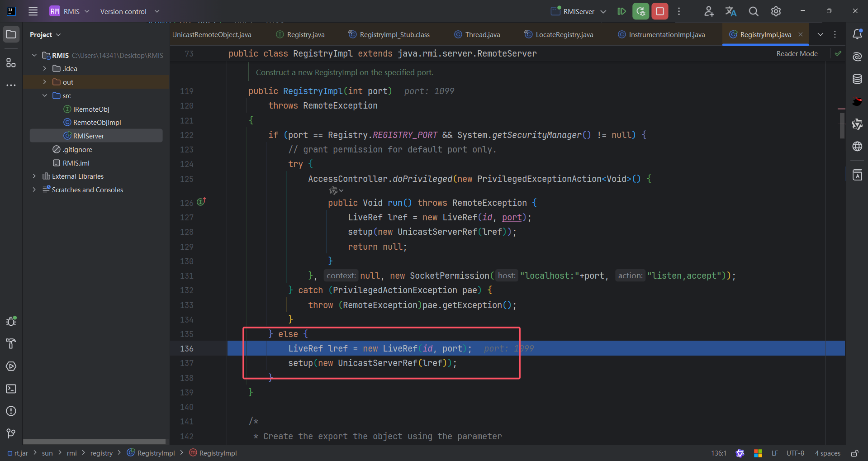The width and height of the screenshot is (868, 461).
Task: Open the Version control dropdown
Action: 130,11
